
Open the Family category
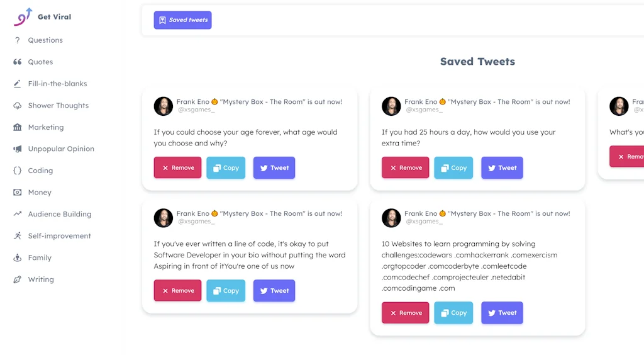point(40,258)
